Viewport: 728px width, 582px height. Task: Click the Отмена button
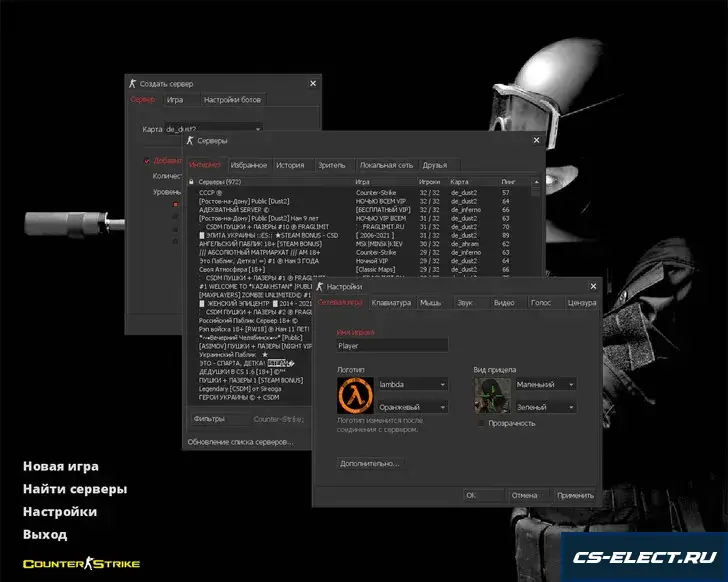click(529, 495)
